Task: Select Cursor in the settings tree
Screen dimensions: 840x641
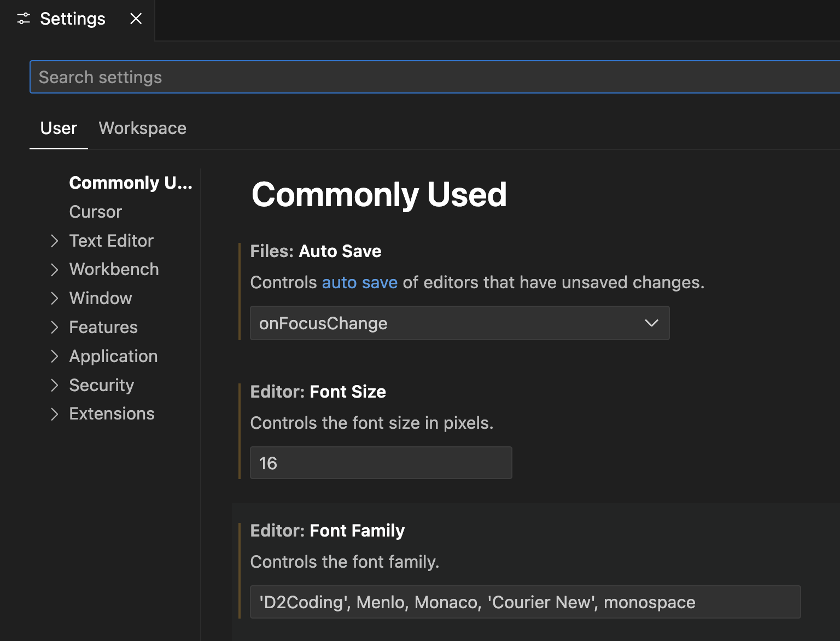Action: 95,212
